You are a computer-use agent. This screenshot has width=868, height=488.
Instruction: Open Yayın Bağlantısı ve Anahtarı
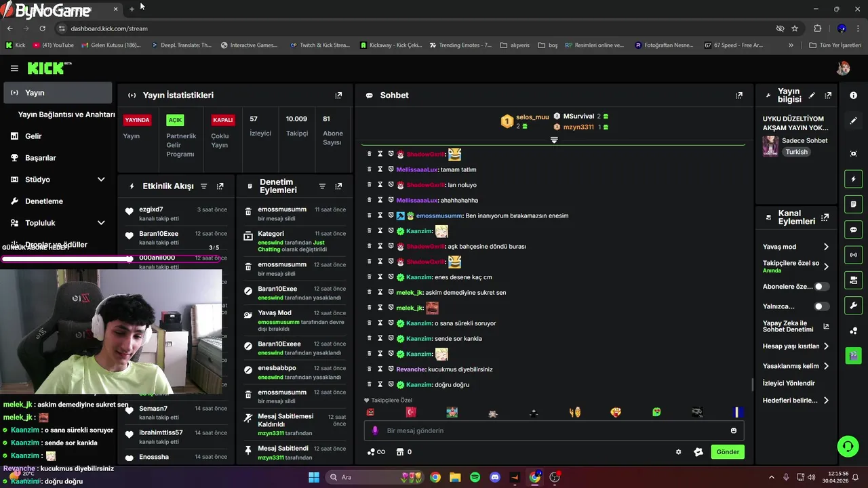click(66, 115)
